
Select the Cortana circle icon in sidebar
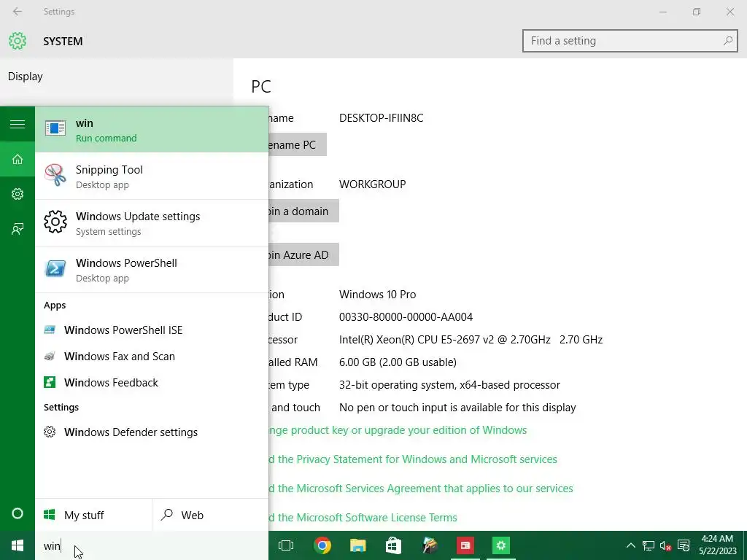[18, 513]
